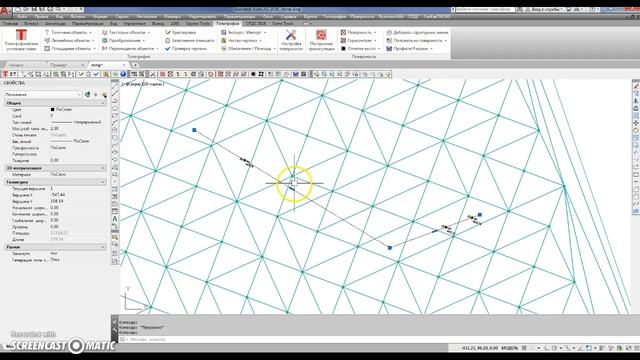Open Профили/Разрезы dropdown
The height and width of the screenshot is (360, 640).
point(410,49)
